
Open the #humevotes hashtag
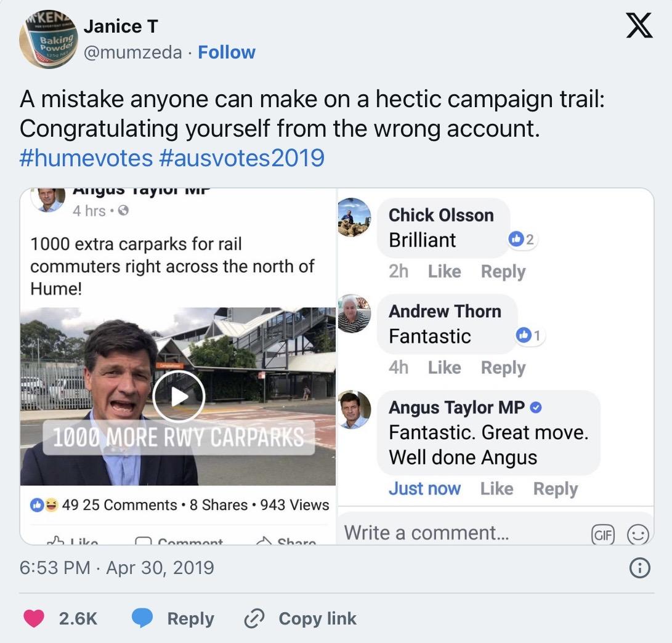click(86, 158)
